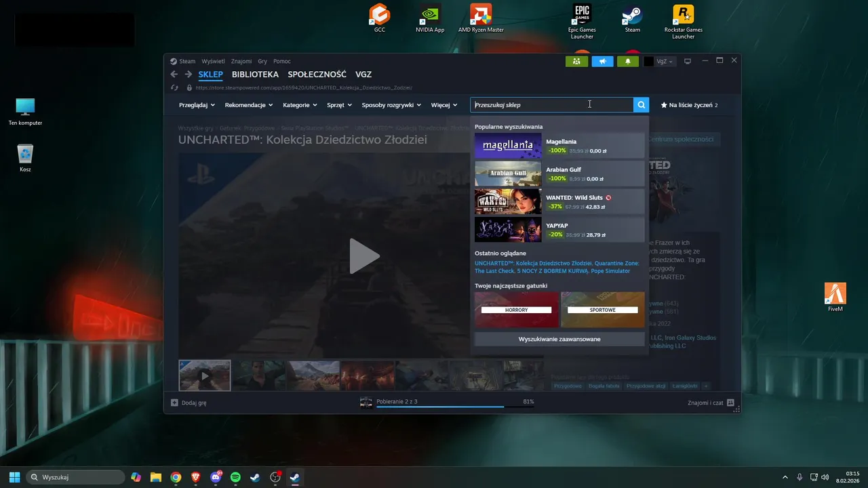Click the star icon of Na liście życzeń

(x=664, y=105)
